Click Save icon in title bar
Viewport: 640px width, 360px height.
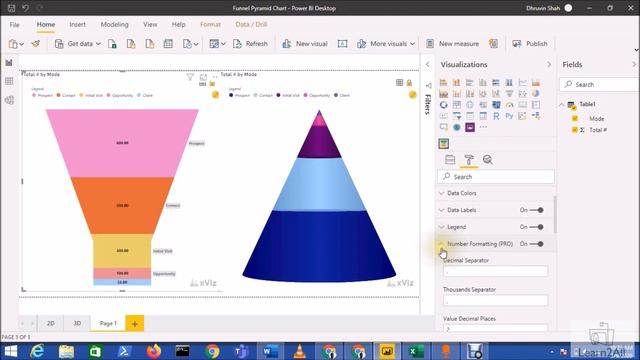11,8
